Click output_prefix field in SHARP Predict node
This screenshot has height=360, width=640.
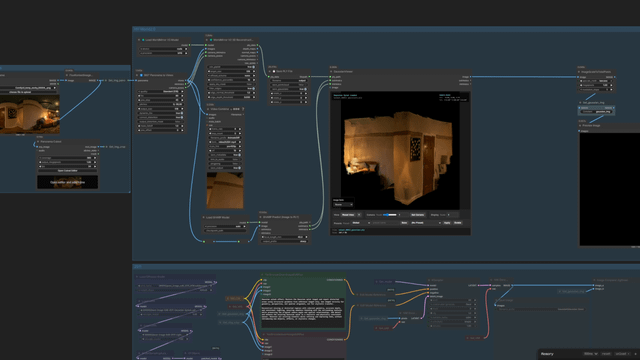point(284,241)
